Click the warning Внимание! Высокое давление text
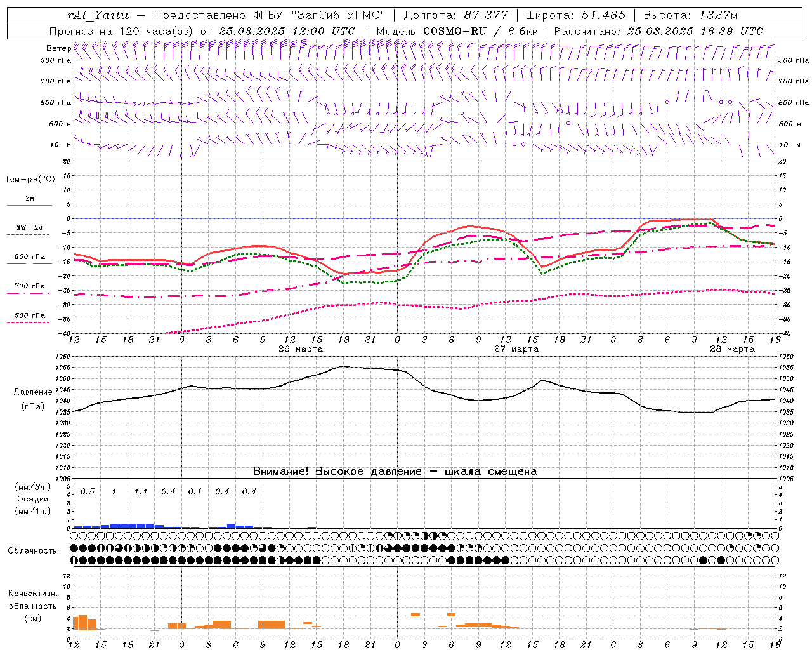Viewport: 812px width, 650px height. click(x=337, y=471)
